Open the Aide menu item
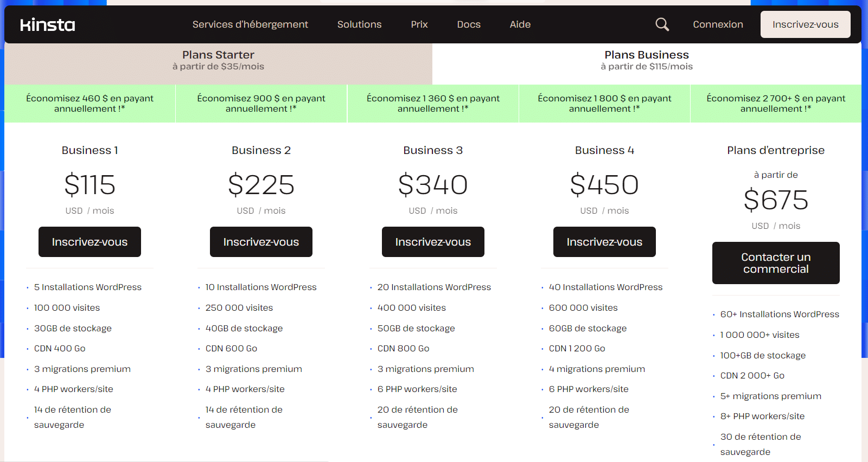868x462 pixels. tap(520, 24)
